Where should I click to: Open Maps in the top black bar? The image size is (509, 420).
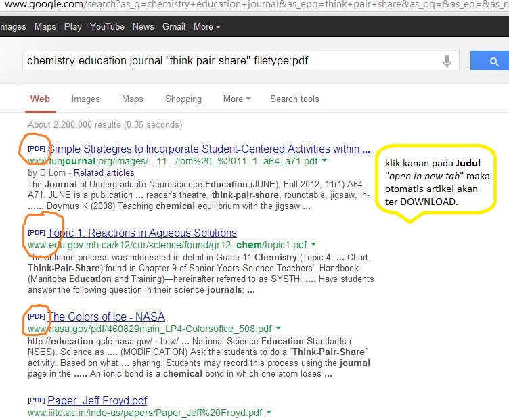(45, 26)
